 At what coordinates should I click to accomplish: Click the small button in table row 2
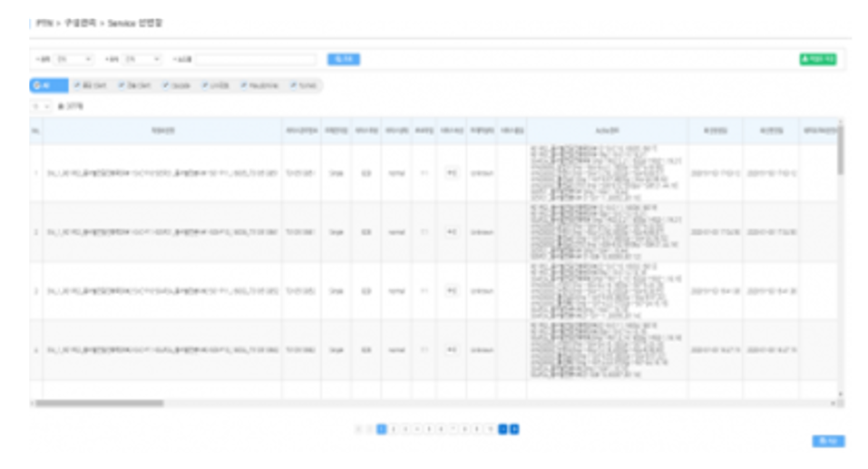point(452,232)
